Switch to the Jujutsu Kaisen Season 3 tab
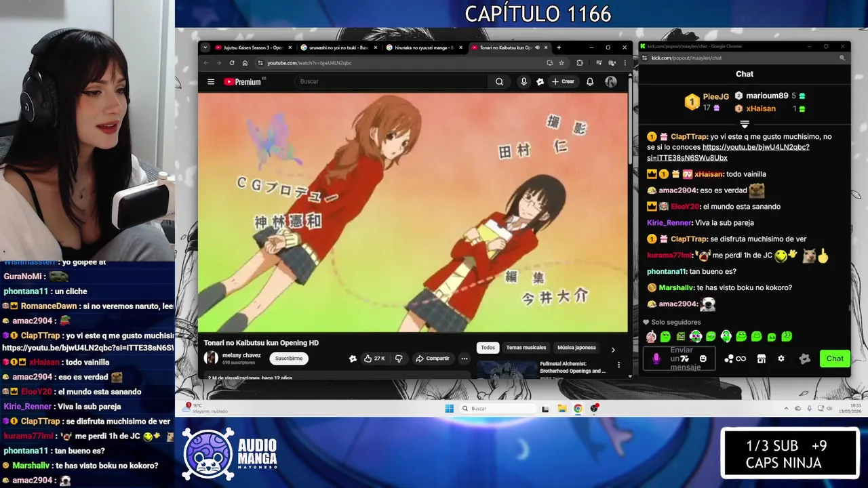This screenshot has width=868, height=488. tap(254, 47)
